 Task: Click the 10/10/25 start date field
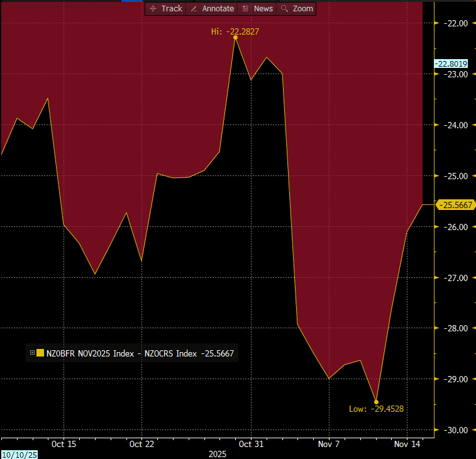pyautogui.click(x=19, y=454)
